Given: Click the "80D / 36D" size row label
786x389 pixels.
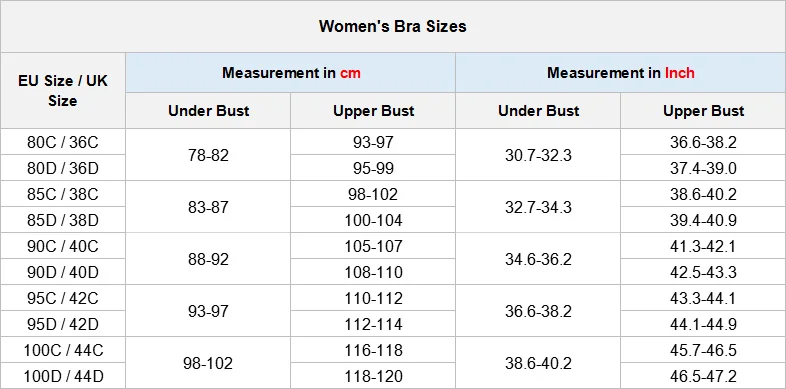Looking at the screenshot, I should click(63, 168).
